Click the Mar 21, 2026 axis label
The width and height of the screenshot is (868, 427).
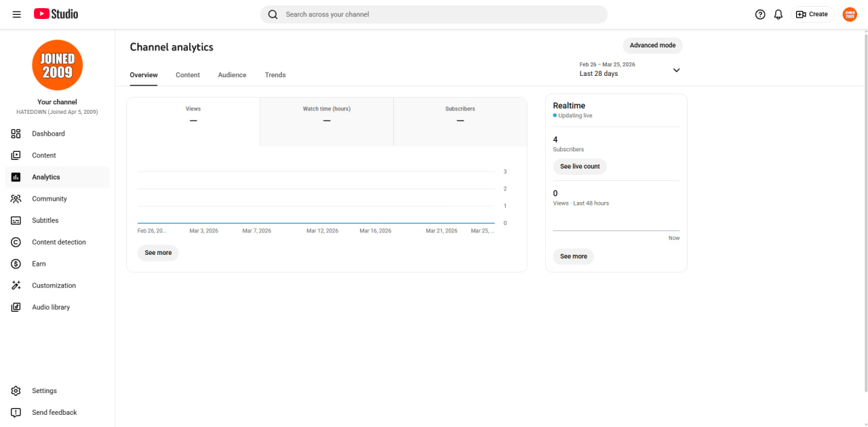pyautogui.click(x=441, y=231)
